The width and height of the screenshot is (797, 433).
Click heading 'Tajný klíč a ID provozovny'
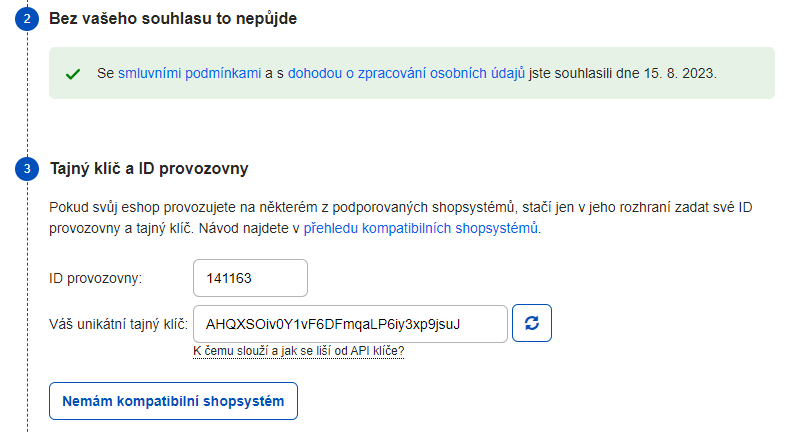coord(149,169)
